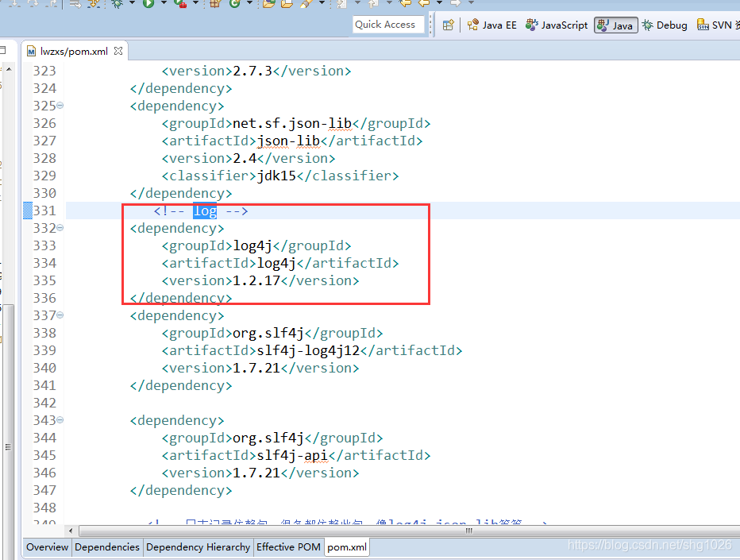Click the classifier jdk15 on line 329

point(276,176)
